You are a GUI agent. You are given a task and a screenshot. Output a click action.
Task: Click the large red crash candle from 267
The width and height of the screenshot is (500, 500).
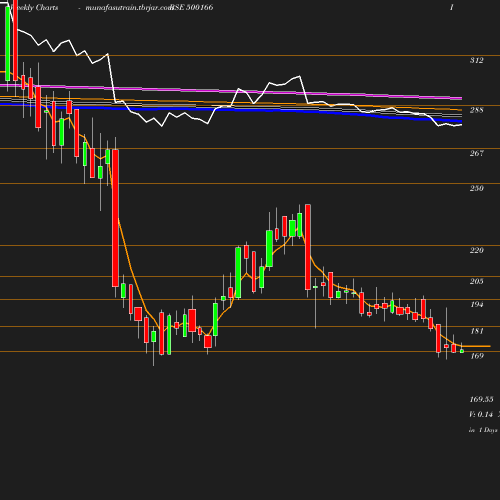tap(115, 218)
